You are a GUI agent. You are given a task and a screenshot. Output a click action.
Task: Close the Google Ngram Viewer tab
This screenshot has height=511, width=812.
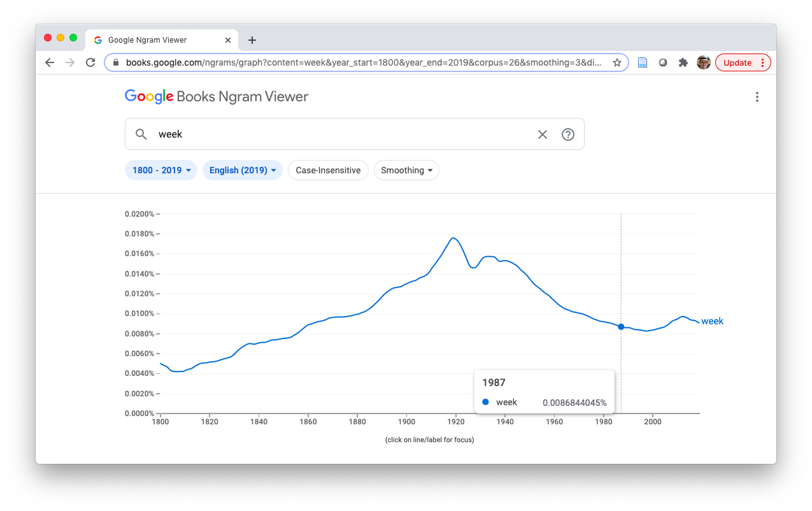pos(228,40)
